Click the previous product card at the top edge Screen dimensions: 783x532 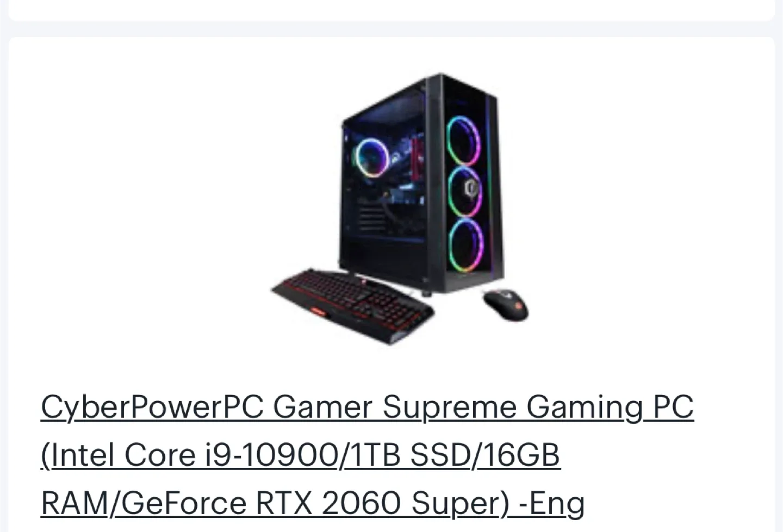click(x=391, y=10)
